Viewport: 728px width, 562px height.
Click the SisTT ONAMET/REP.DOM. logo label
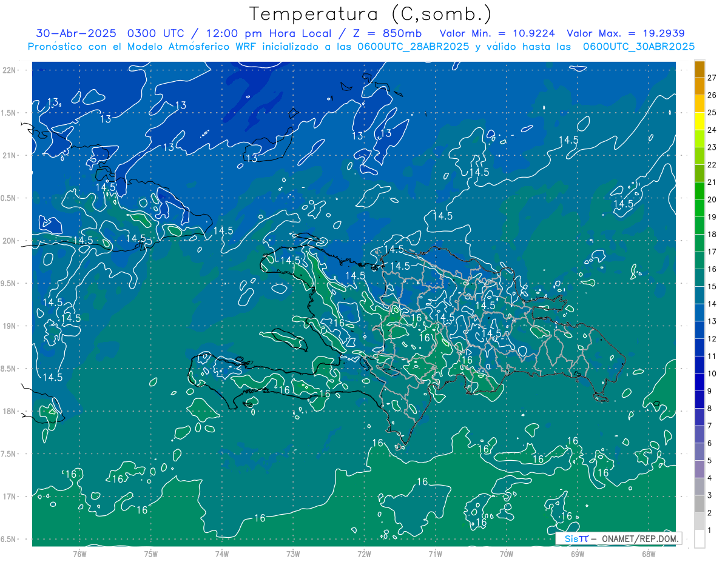point(619,538)
